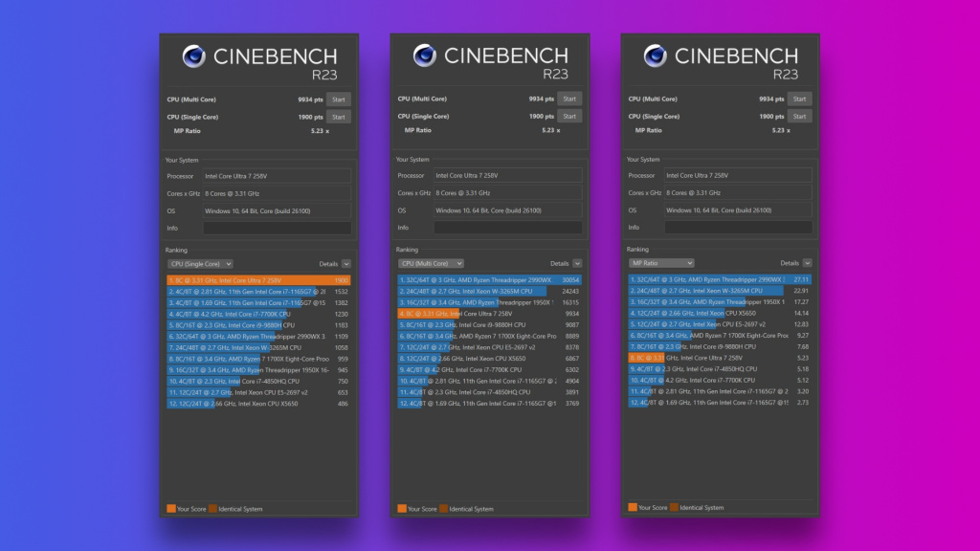Select the Threadripper 2990WX row with ratio 27.11
Screen dimensions: 980x551
click(720, 280)
